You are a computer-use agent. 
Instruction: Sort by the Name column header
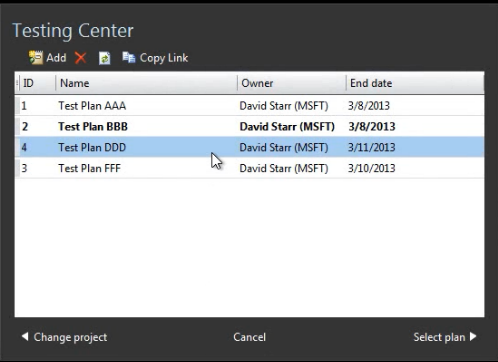(x=146, y=83)
